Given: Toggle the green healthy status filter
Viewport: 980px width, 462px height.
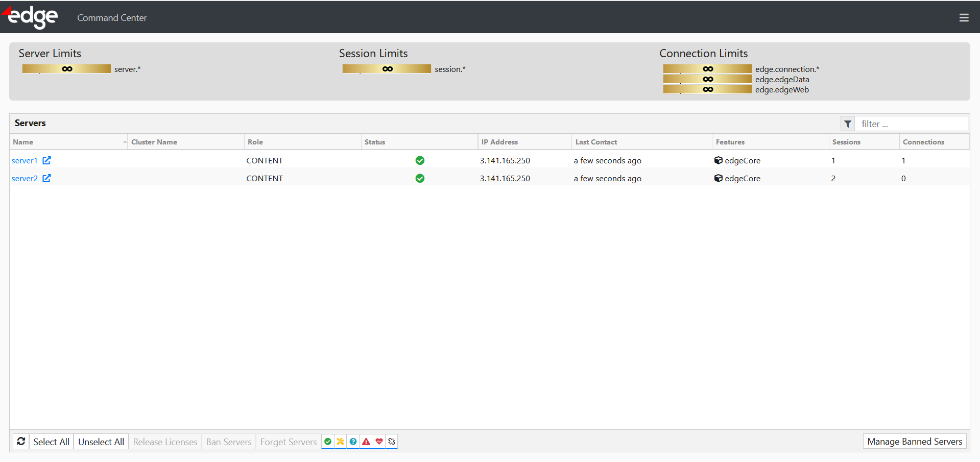Looking at the screenshot, I should click(327, 441).
